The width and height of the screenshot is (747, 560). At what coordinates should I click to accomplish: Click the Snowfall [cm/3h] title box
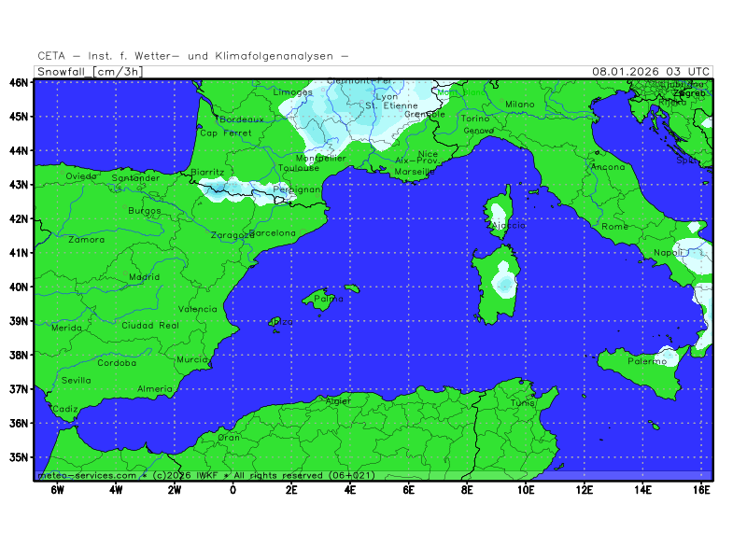coord(91,71)
